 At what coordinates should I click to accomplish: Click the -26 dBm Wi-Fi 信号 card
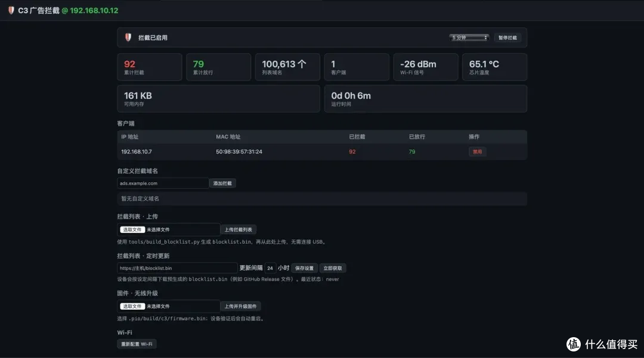pos(426,67)
